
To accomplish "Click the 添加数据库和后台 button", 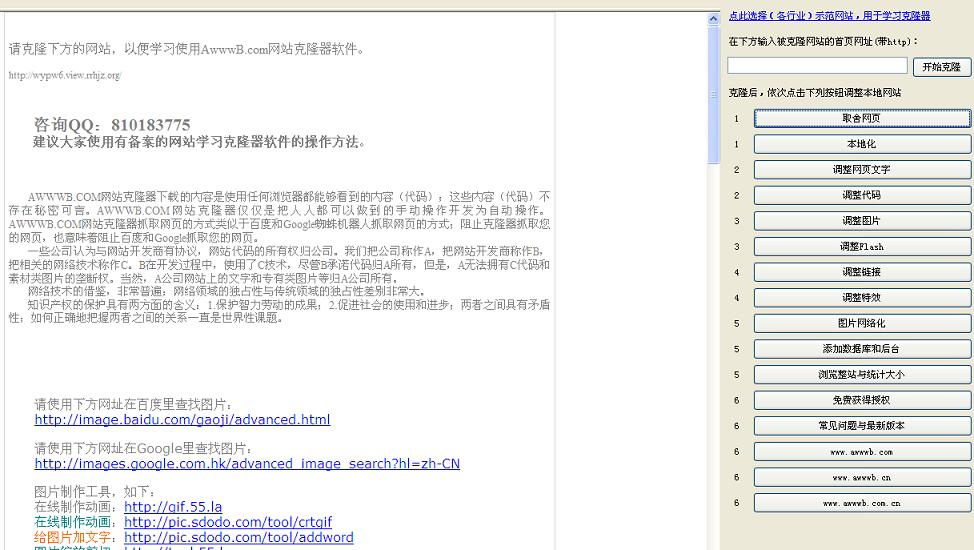I will (x=861, y=349).
